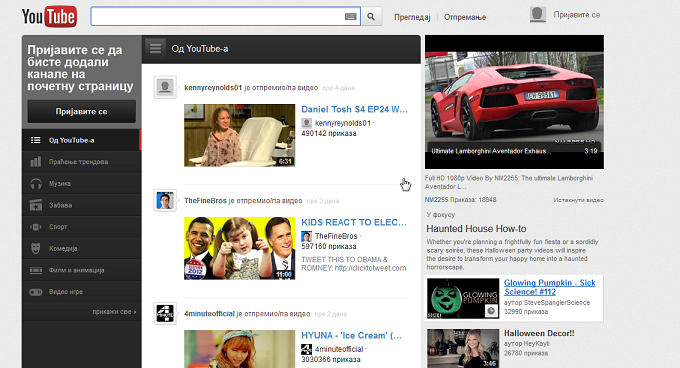Viewport: 680px width, 368px height.
Task: Click 4minuteofficial large channel avatar
Action: [165, 313]
